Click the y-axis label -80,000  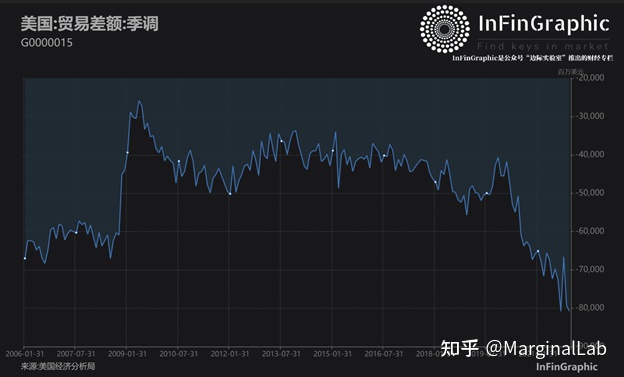click(x=590, y=308)
